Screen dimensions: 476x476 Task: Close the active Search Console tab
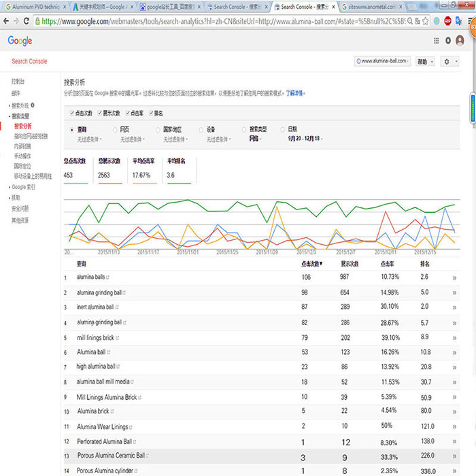(333, 7)
